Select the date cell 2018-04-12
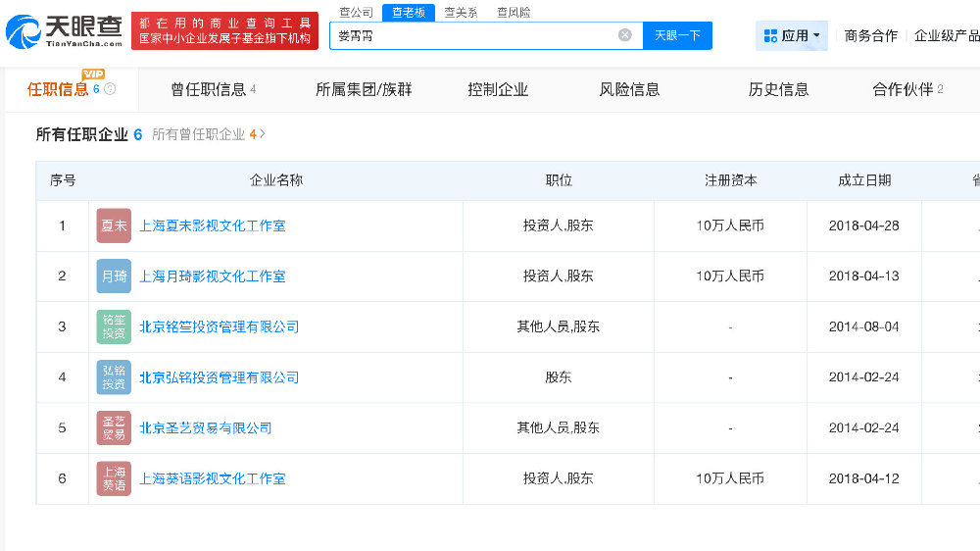The height and width of the screenshot is (551, 980). pyautogui.click(x=864, y=479)
